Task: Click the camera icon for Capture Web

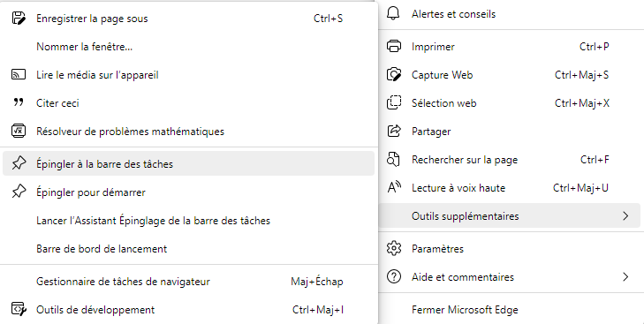Action: coord(394,75)
